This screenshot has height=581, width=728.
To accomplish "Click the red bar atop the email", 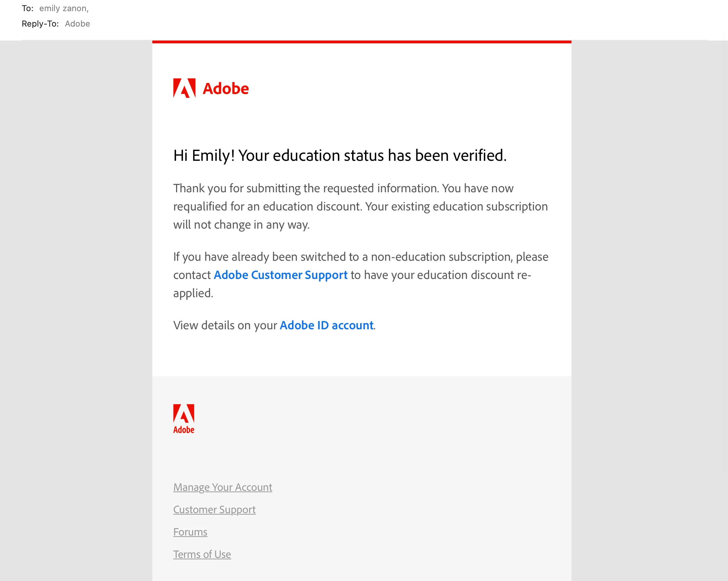I will (x=362, y=42).
